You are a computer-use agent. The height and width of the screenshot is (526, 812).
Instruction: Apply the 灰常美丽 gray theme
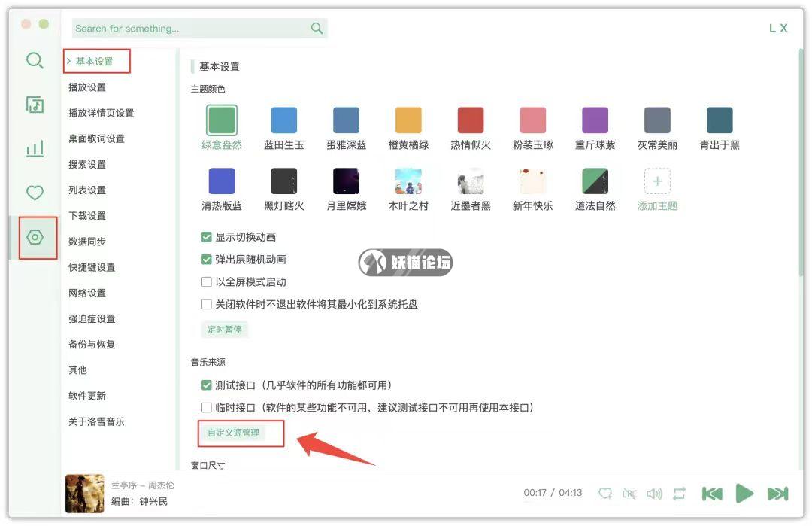tap(657, 120)
